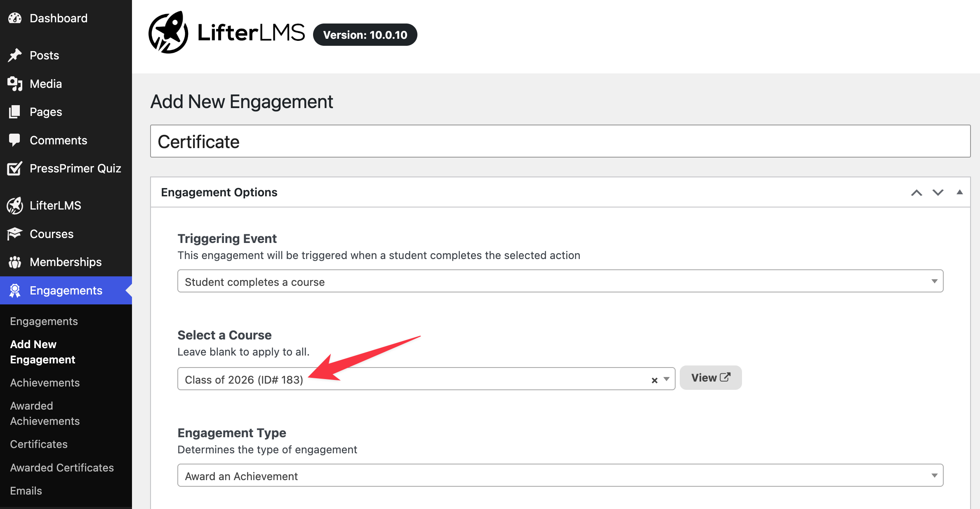The image size is (980, 509).
Task: Open the Triggering Event dropdown
Action: (561, 281)
